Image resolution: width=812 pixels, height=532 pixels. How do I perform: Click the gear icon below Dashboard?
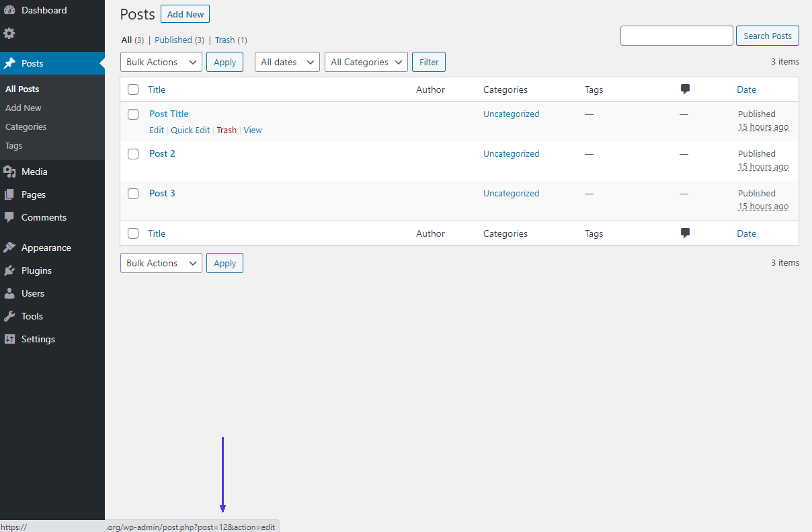click(x=9, y=33)
